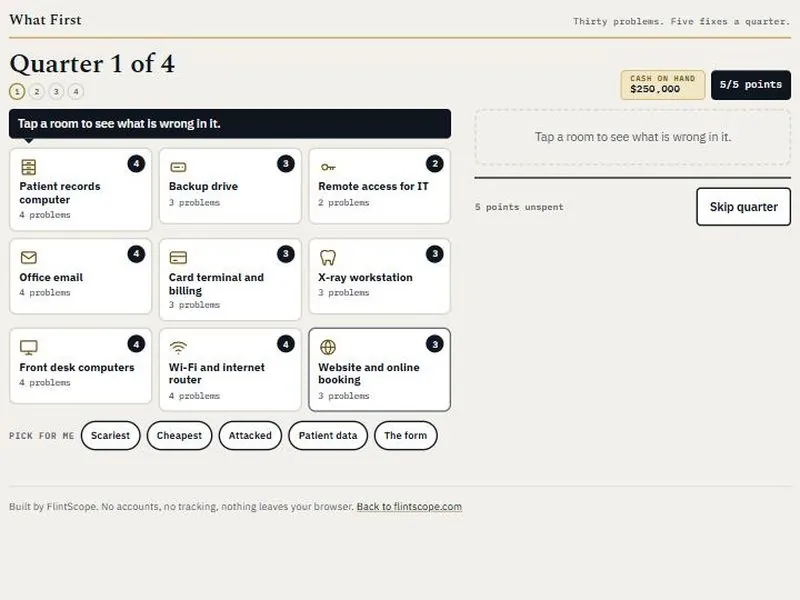The height and width of the screenshot is (600, 800).
Task: Click the drive icon on Backup drive card
Action: click(178, 167)
